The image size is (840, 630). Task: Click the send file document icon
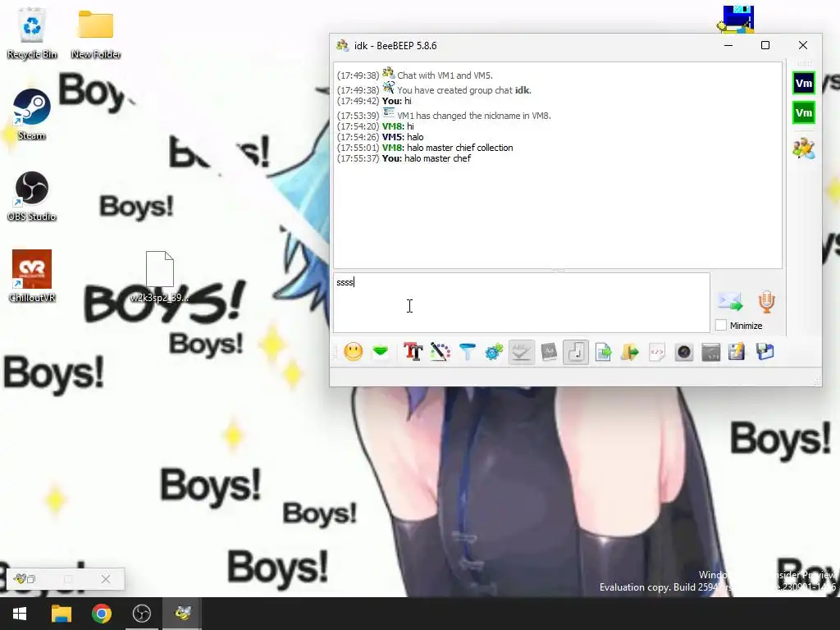(x=603, y=352)
